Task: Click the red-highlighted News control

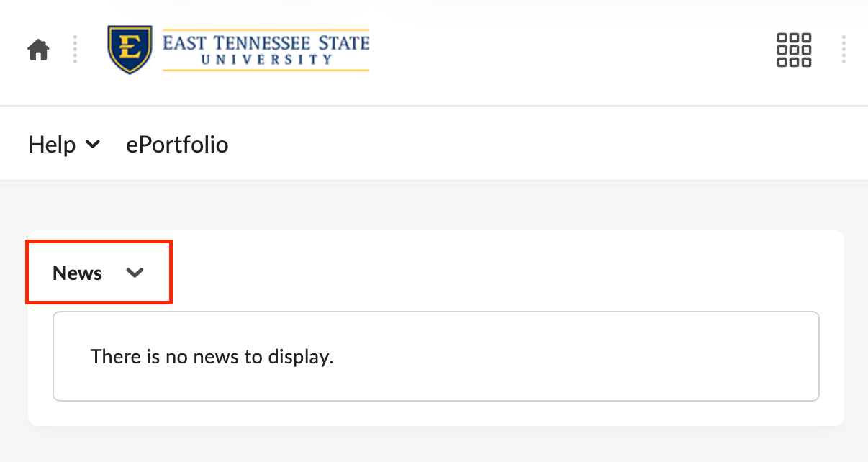Action: [x=99, y=272]
